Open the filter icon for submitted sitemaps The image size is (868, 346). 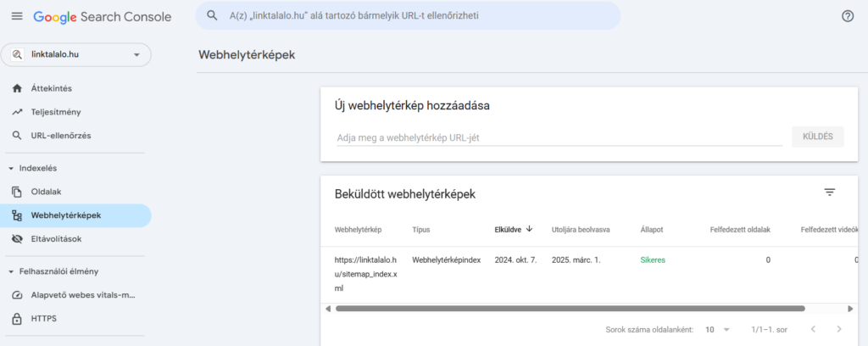tap(829, 193)
